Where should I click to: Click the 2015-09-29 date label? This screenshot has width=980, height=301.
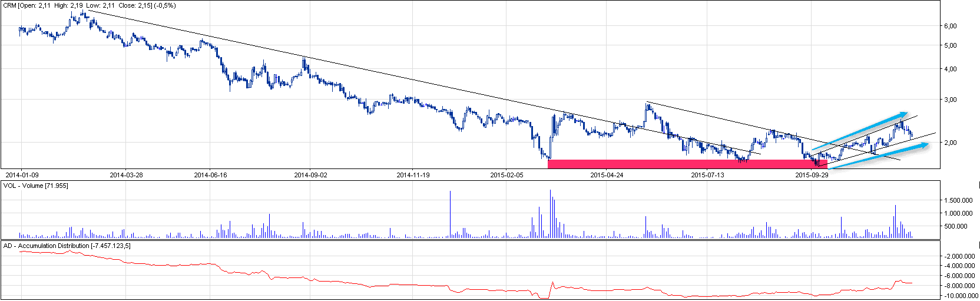812,175
